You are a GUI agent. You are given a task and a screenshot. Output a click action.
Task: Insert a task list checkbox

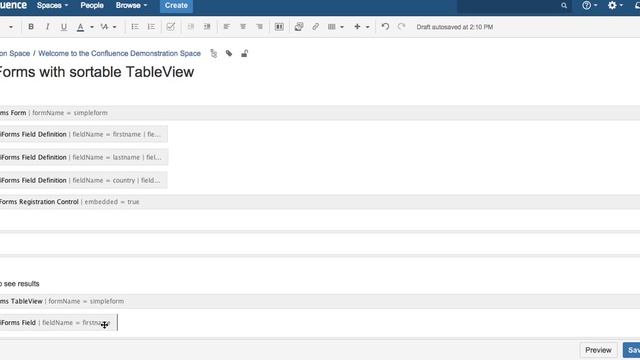[171, 27]
